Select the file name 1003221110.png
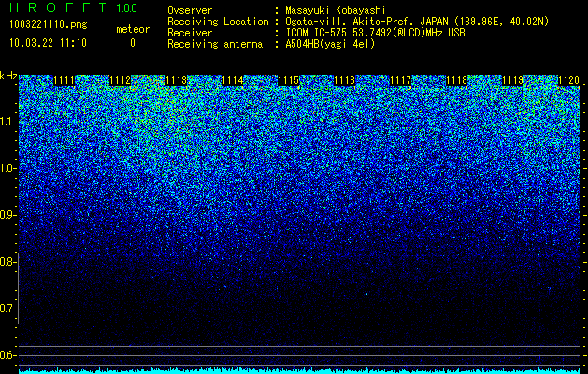 (49, 24)
